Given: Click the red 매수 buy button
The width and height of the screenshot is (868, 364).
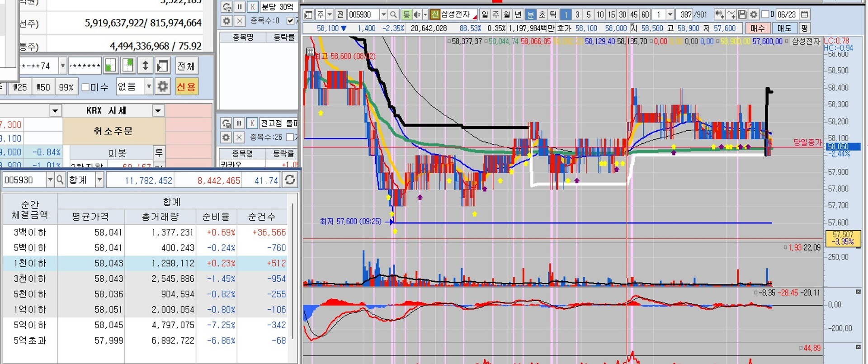Looking at the screenshot, I should pyautogui.click(x=758, y=28).
